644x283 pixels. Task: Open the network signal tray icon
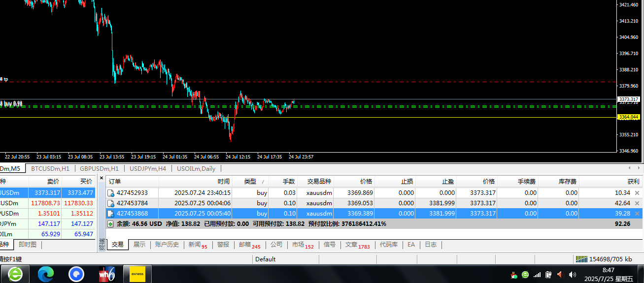(537, 275)
